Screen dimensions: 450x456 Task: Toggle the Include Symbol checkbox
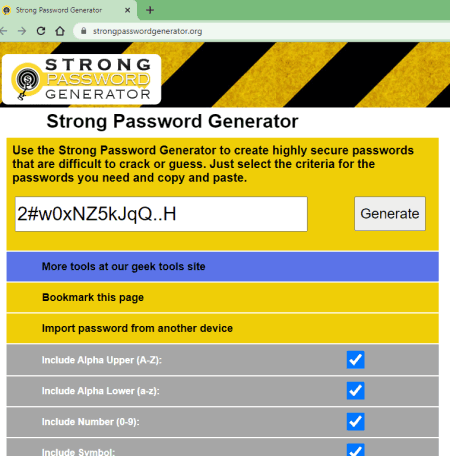coord(356,450)
